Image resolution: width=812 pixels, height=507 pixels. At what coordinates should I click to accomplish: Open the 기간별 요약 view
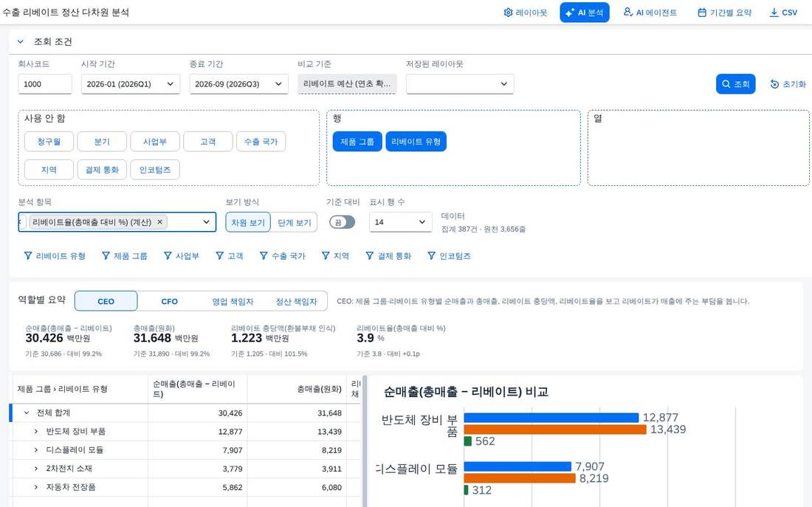click(x=724, y=13)
